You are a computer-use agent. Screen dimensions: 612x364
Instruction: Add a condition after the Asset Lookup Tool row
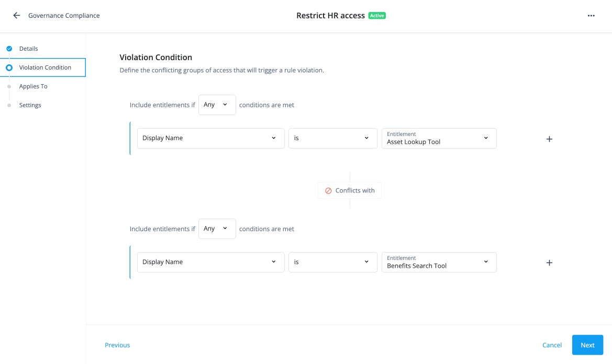(549, 139)
